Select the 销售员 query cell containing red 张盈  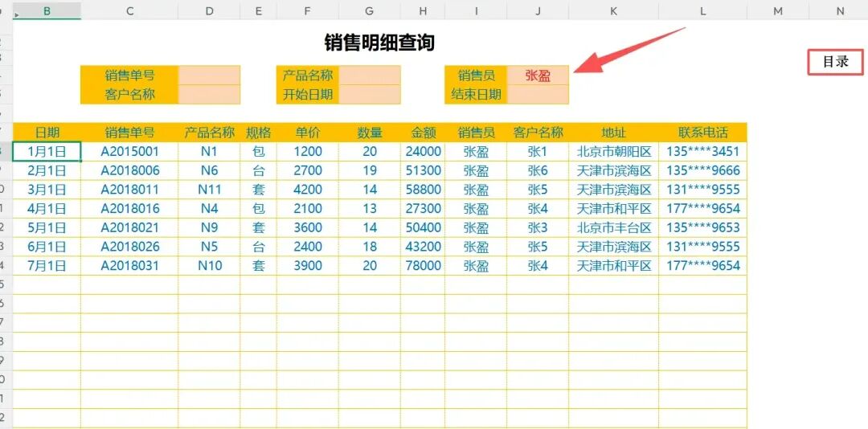pos(538,76)
